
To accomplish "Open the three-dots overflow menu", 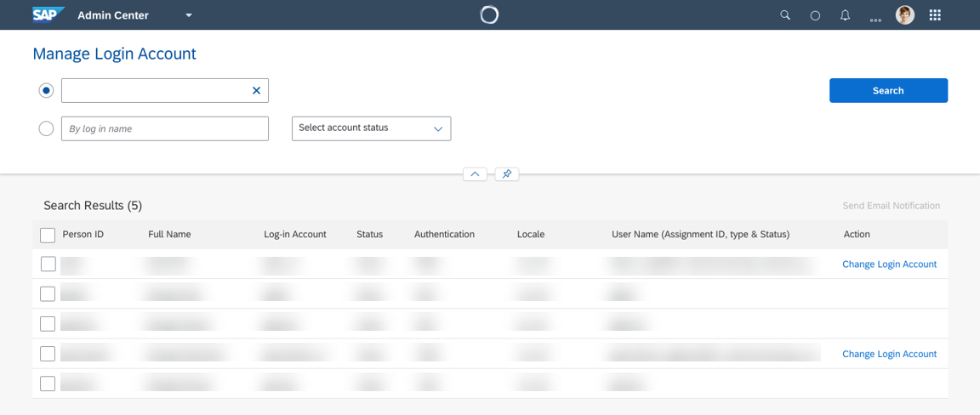I will click(875, 20).
